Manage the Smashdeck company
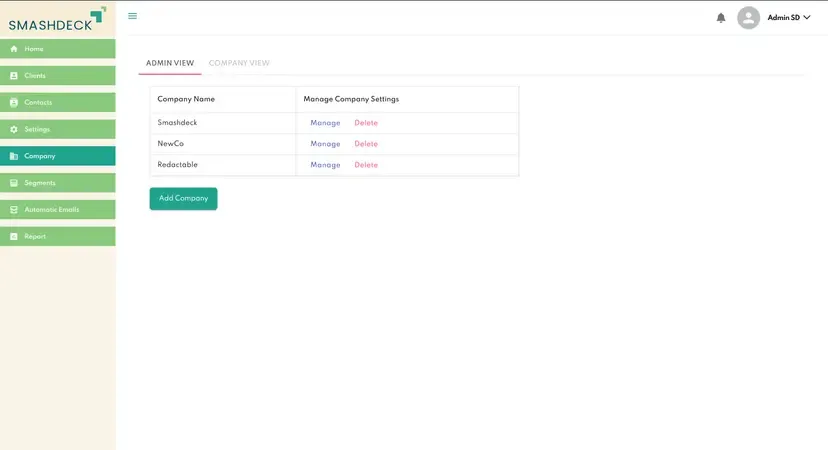828x450 pixels. point(325,123)
